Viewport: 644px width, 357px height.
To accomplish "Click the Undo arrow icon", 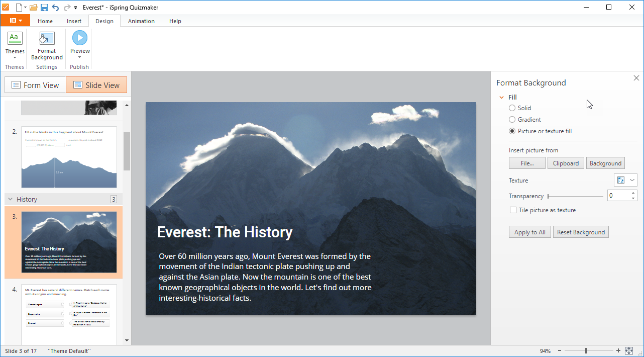I will [x=55, y=8].
